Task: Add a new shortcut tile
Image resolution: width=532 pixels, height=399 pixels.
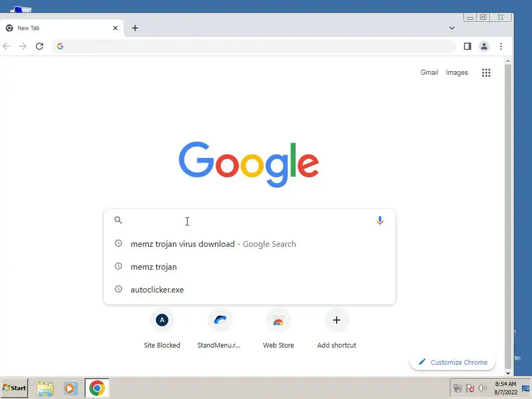Action: (336, 328)
